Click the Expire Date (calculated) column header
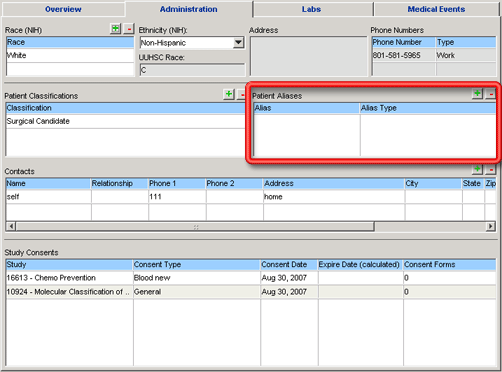Image resolution: width=502 pixels, height=372 pixels. 361,265
